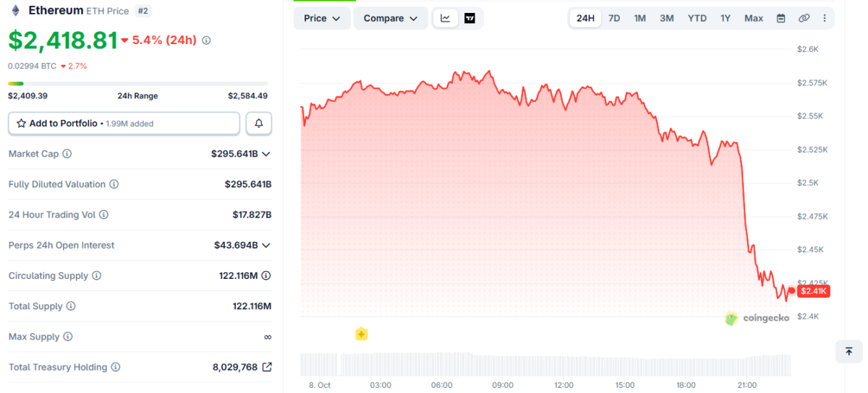Click the Ethereum coin name heading
Screen dimensions: 868x393
[x=56, y=10]
